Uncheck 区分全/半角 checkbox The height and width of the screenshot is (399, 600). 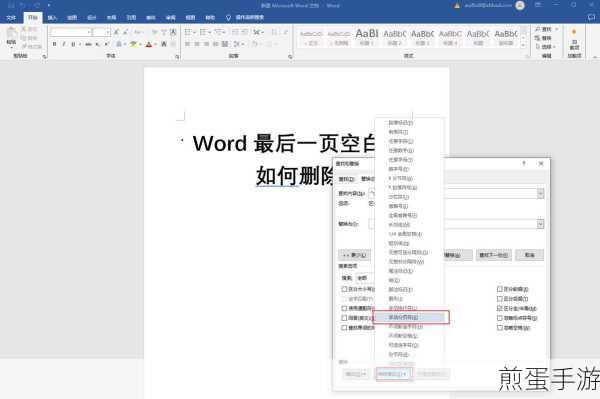[x=499, y=308]
